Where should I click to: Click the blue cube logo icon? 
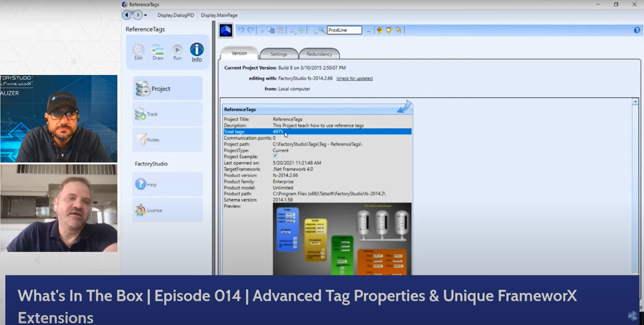[x=226, y=30]
